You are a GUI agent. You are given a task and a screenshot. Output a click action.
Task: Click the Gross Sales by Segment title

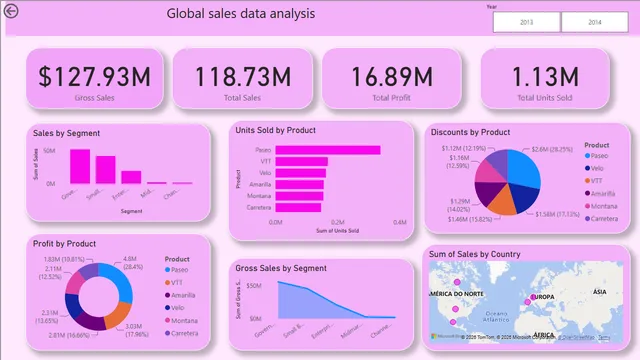click(x=281, y=268)
